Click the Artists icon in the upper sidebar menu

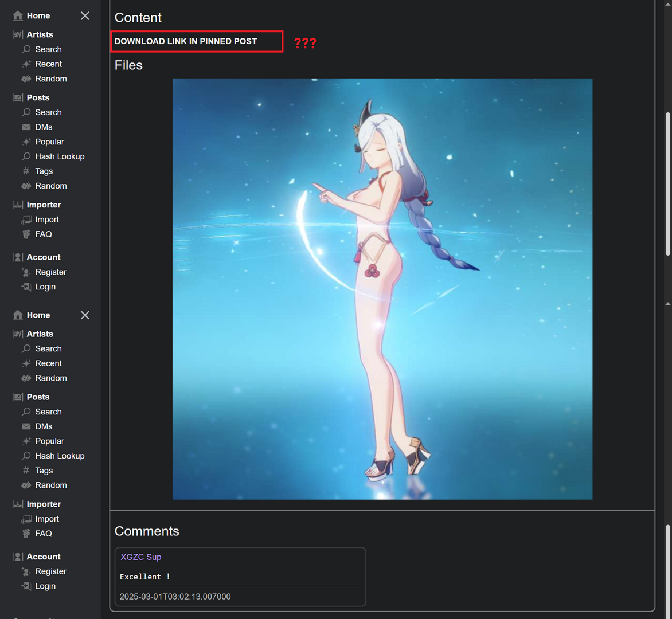18,35
